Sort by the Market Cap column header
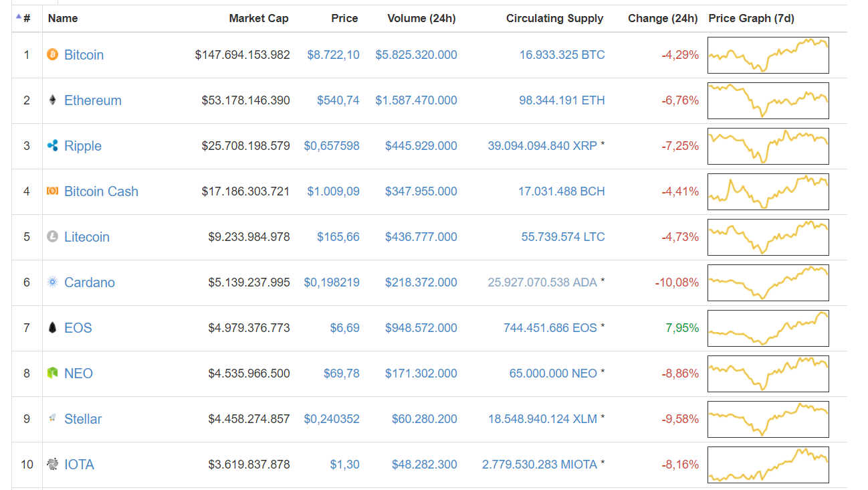Image resolution: width=868 pixels, height=490 pixels. pos(259,18)
